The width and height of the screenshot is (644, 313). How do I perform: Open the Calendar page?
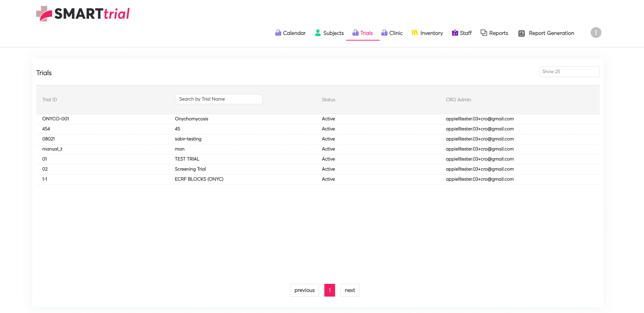pyautogui.click(x=294, y=33)
